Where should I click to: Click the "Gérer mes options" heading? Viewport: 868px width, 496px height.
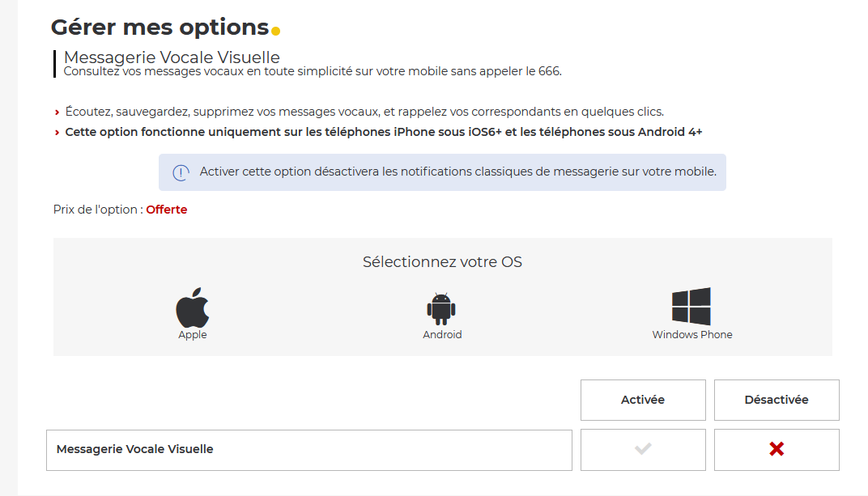tap(160, 28)
